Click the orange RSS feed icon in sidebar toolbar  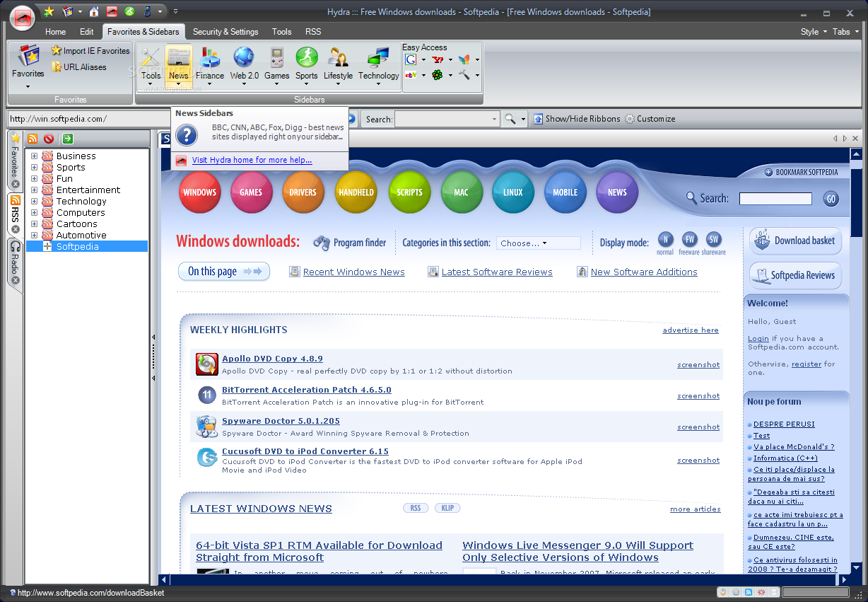pos(33,139)
